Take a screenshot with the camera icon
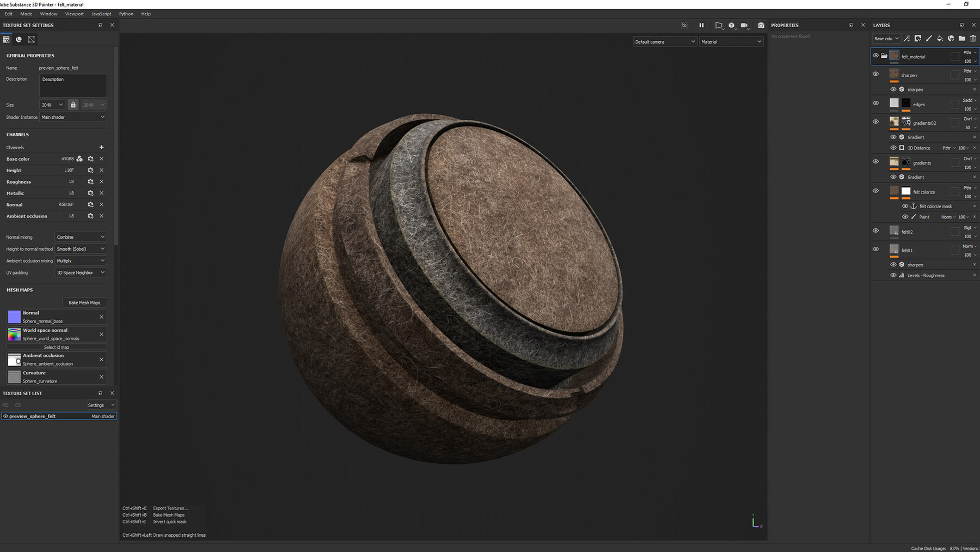Viewport: 980px width, 552px height. coord(761,25)
